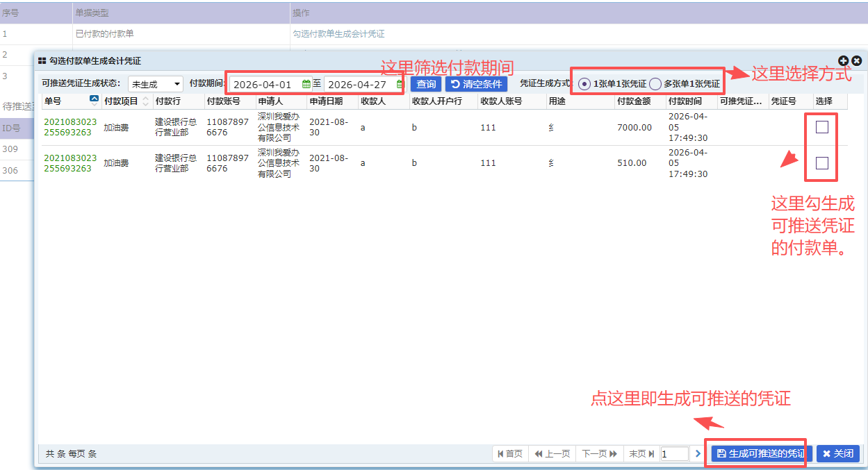Check the box for the 510.00 payment row
The height and width of the screenshot is (470, 868).
tap(821, 163)
